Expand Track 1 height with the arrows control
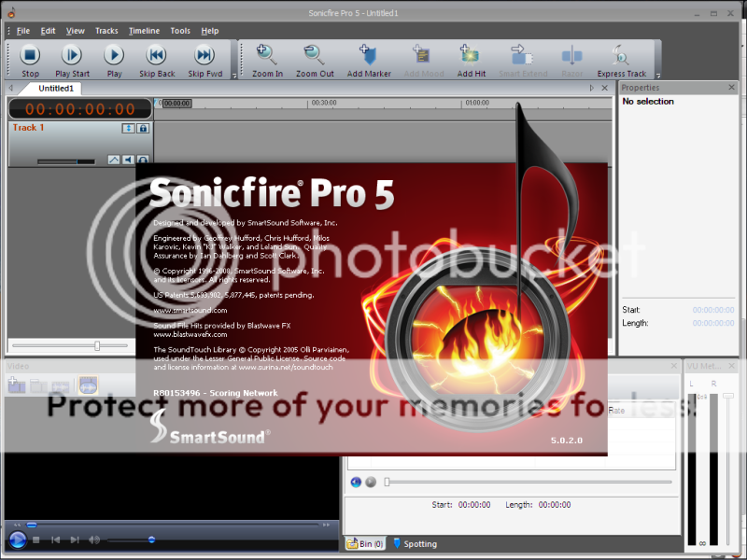Viewport: 747px width, 560px height. click(127, 128)
